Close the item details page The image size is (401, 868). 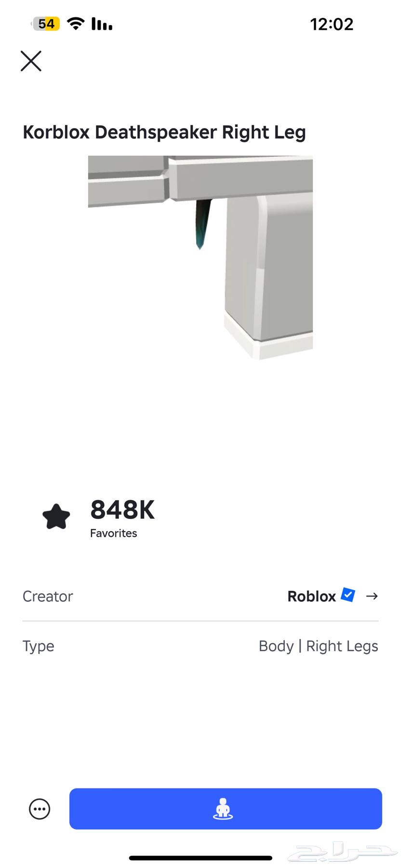point(31,61)
